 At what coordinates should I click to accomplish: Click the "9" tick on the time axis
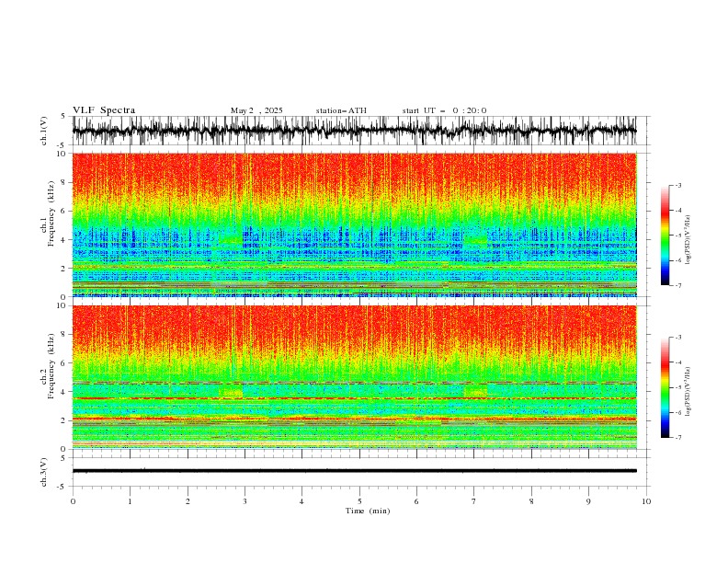(x=588, y=501)
